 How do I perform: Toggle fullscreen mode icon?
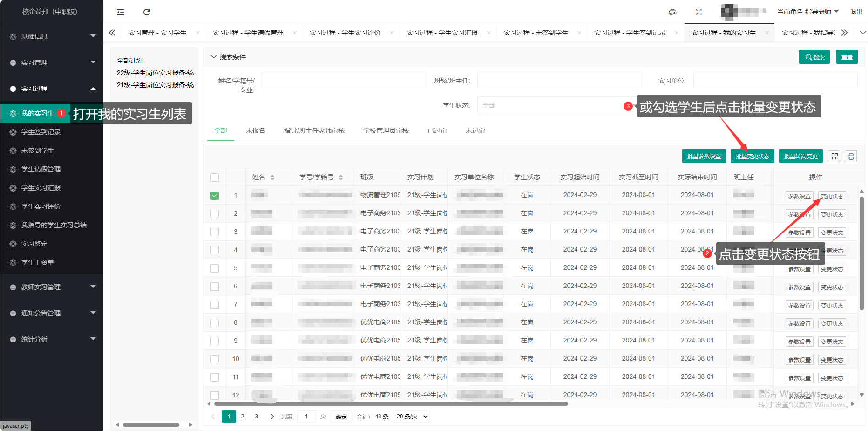[x=698, y=12]
